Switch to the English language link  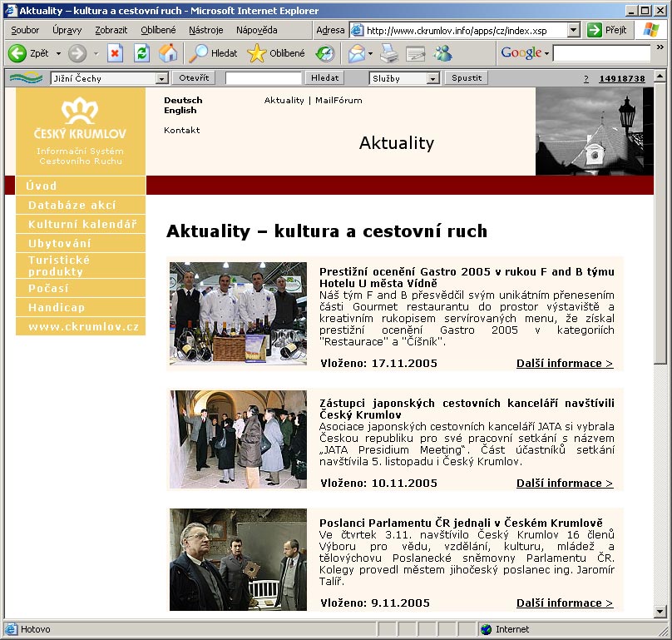point(180,110)
